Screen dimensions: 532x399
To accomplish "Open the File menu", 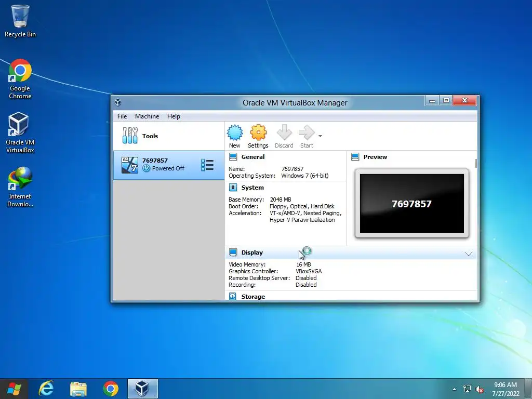I will (x=122, y=116).
